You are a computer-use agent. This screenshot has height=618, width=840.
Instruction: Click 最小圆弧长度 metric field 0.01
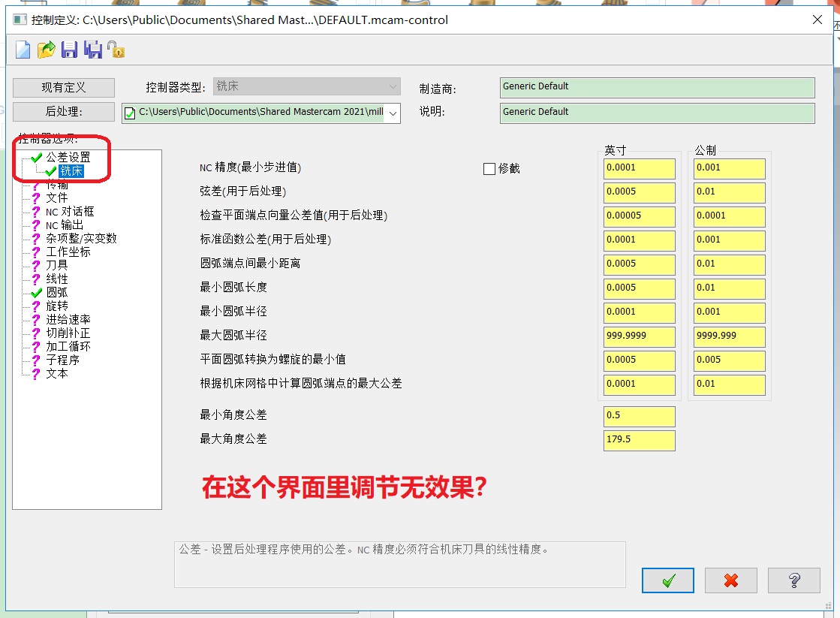coord(729,288)
